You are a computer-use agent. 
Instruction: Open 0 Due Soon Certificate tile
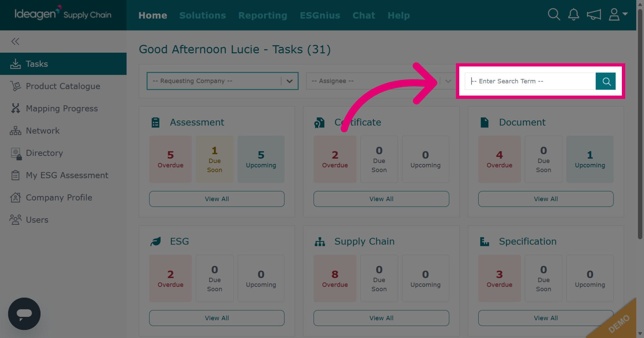[x=379, y=159]
